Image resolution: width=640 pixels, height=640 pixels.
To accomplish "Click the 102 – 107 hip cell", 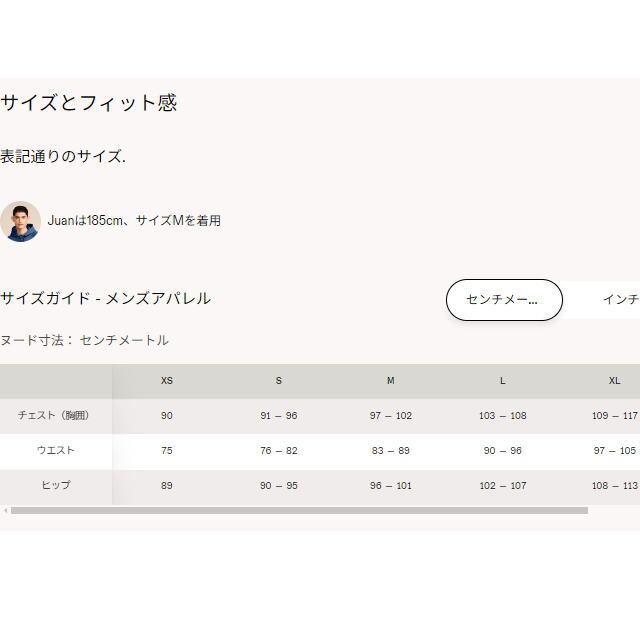I will click(503, 486).
